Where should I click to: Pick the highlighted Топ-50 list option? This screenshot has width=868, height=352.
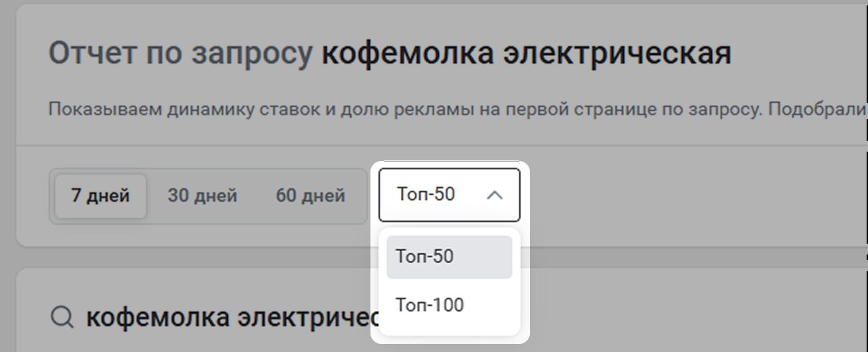425,257
